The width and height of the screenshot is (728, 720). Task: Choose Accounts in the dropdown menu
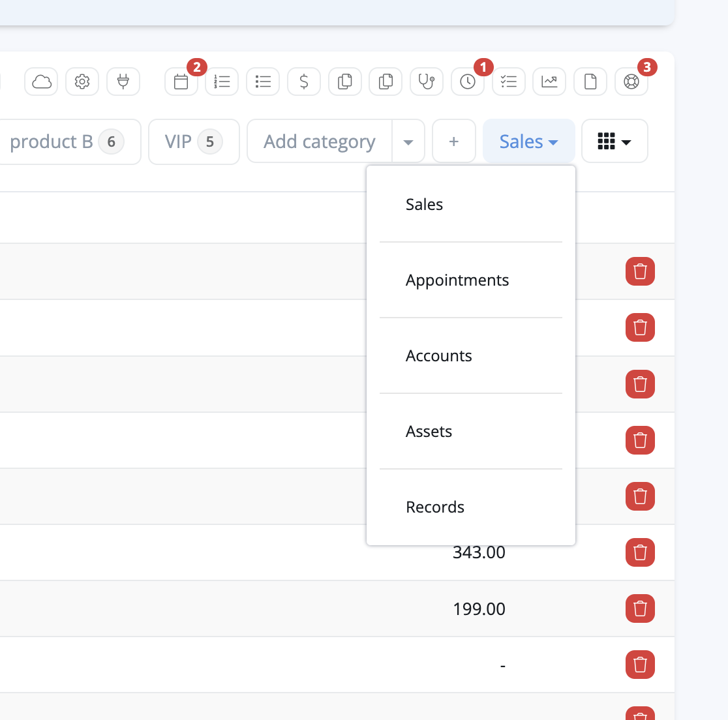(x=439, y=356)
